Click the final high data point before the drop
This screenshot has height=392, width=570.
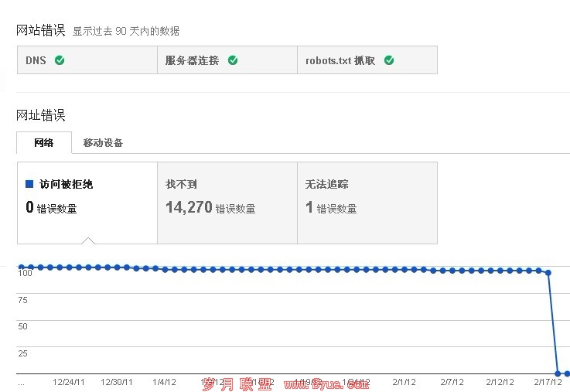548,272
